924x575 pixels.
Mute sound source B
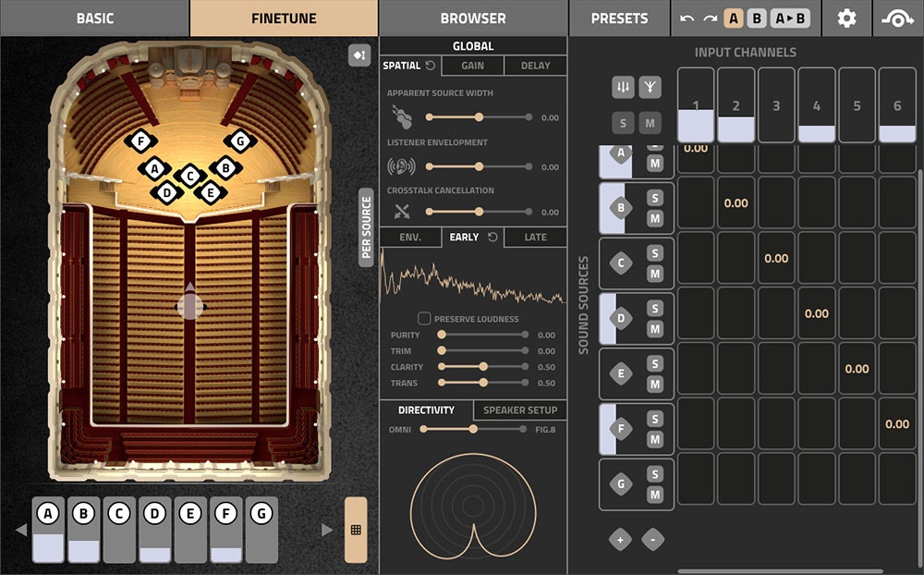click(x=655, y=219)
